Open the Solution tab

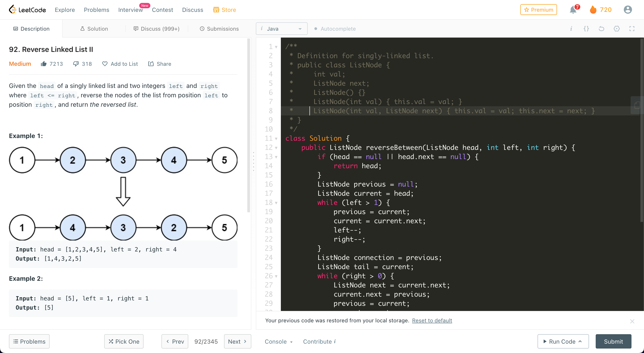[x=94, y=29]
